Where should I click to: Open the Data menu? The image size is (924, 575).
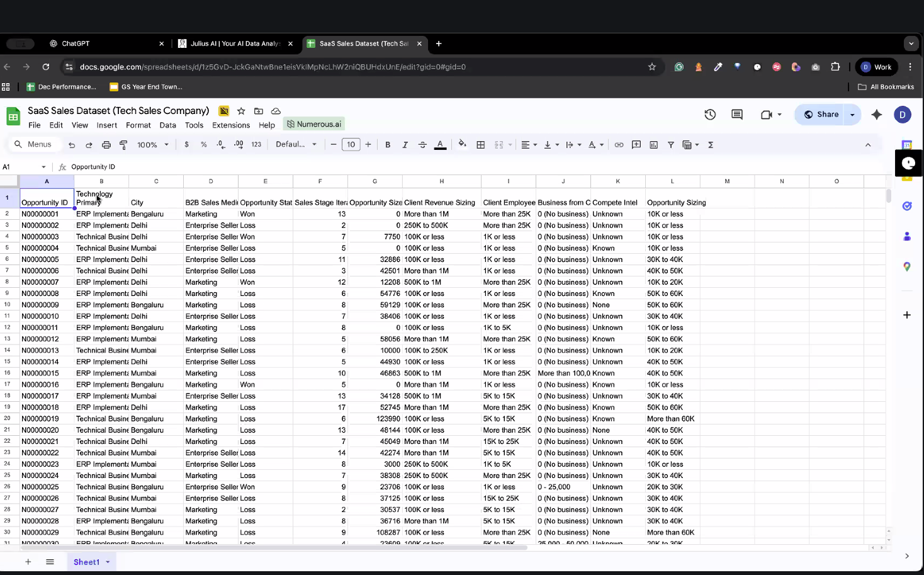(x=167, y=125)
